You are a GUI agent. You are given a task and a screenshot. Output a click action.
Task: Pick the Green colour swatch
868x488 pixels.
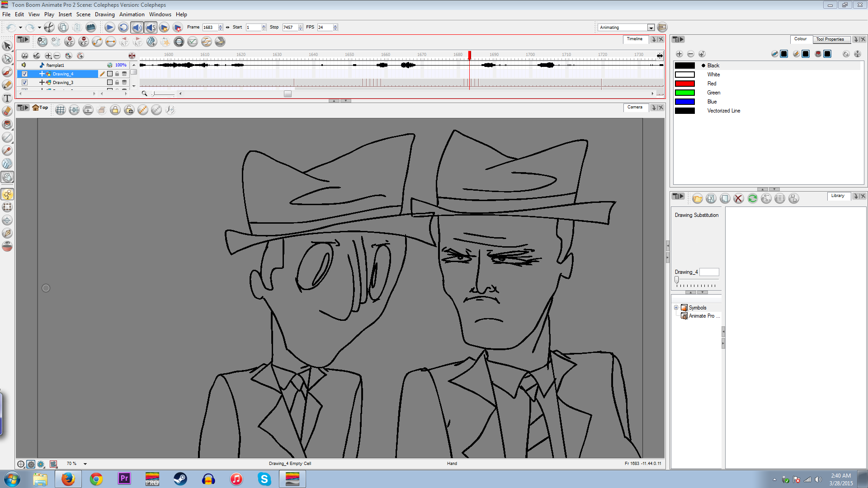684,93
